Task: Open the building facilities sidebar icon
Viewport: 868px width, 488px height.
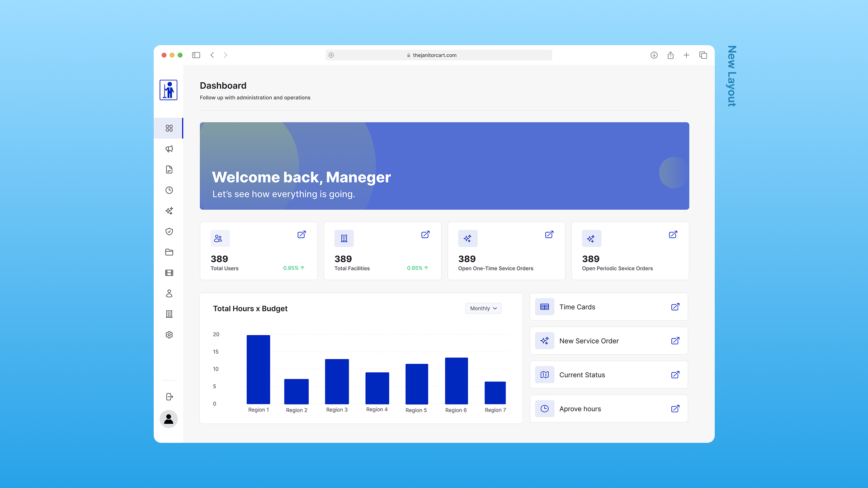Action: [169, 314]
